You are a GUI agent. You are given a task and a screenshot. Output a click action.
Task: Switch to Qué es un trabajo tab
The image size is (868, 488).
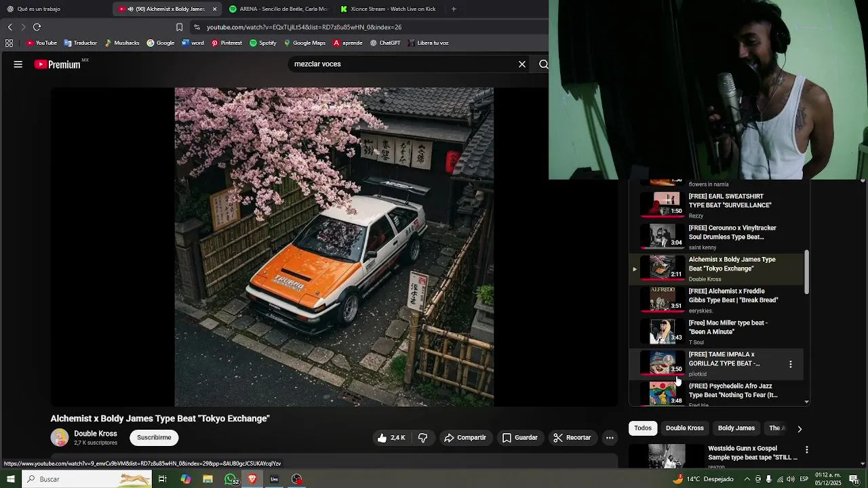(54, 9)
